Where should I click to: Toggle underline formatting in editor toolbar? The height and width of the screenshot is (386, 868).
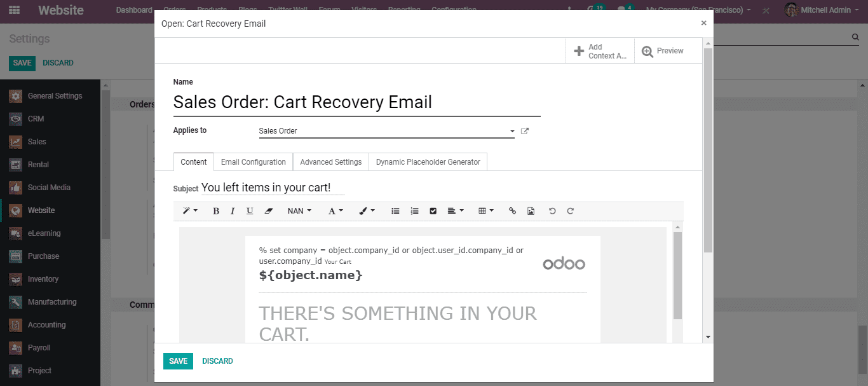tap(250, 211)
